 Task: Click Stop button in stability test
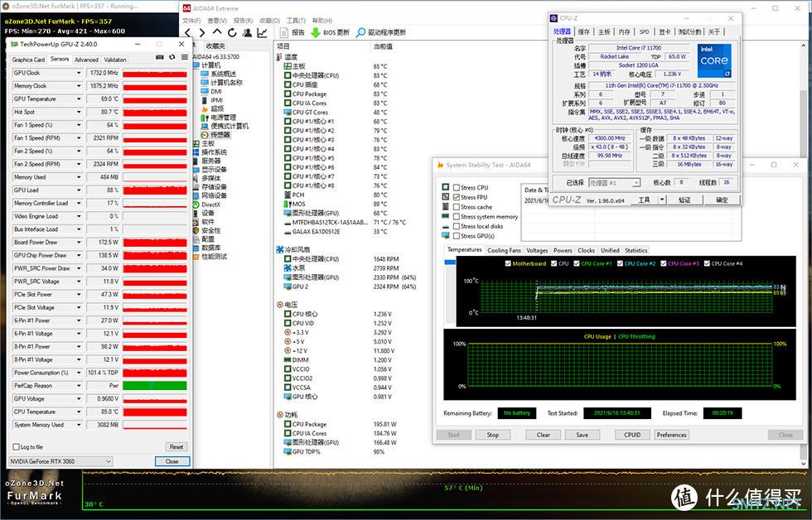click(x=492, y=436)
